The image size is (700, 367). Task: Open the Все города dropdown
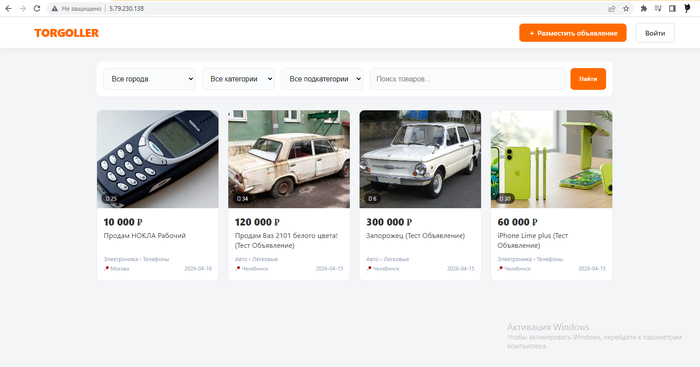(x=149, y=79)
